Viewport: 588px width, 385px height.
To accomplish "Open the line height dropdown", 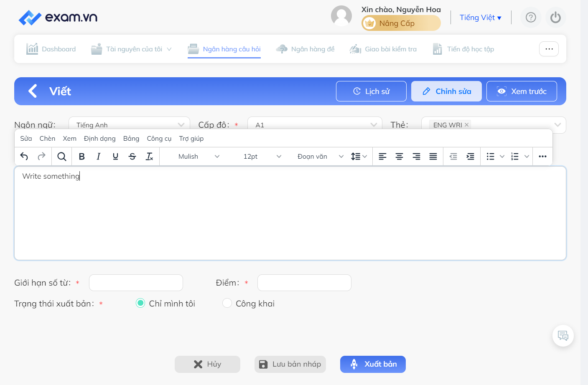I will (x=359, y=157).
